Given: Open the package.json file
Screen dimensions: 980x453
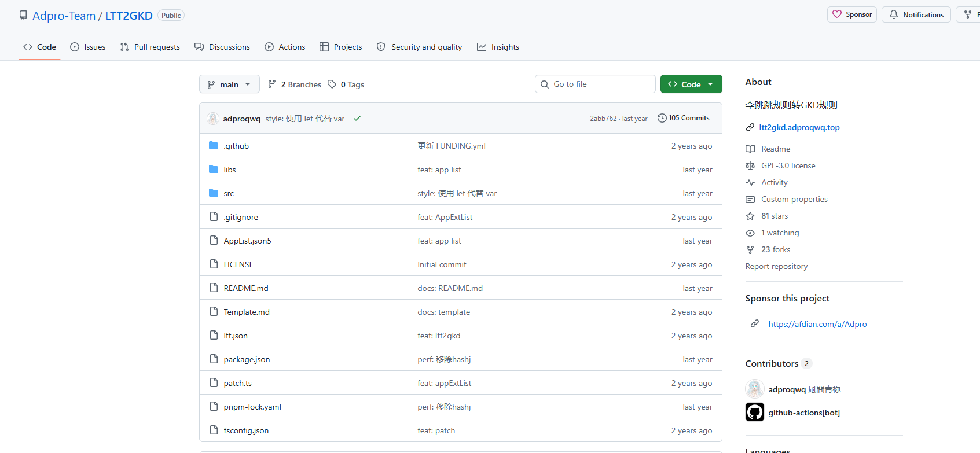Looking at the screenshot, I should [x=247, y=359].
